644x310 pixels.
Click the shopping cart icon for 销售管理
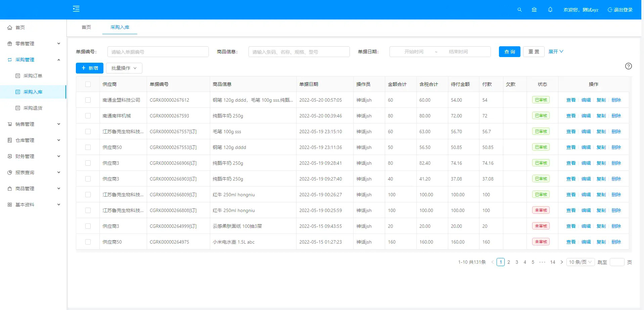click(x=10, y=124)
